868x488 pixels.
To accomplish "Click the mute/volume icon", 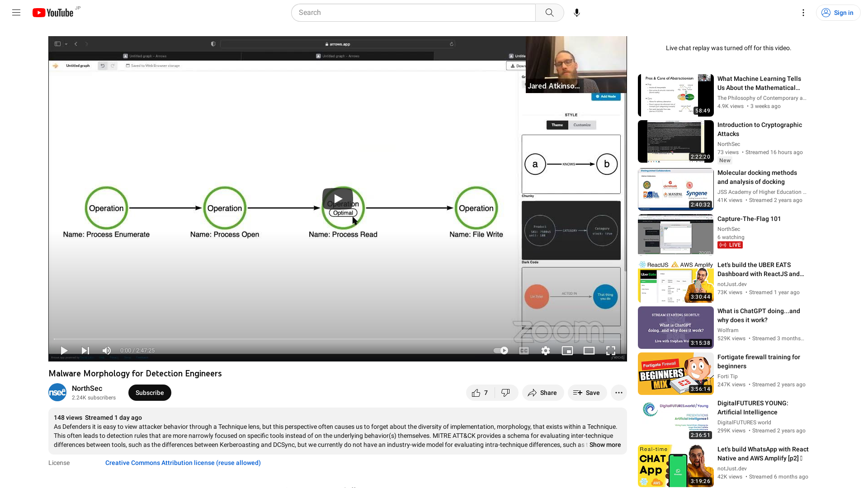I will [x=107, y=350].
